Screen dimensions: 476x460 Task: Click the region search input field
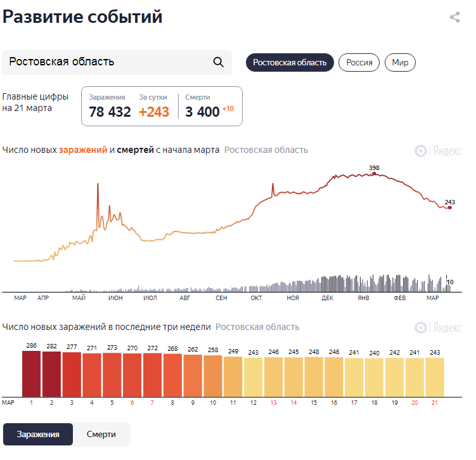point(108,62)
